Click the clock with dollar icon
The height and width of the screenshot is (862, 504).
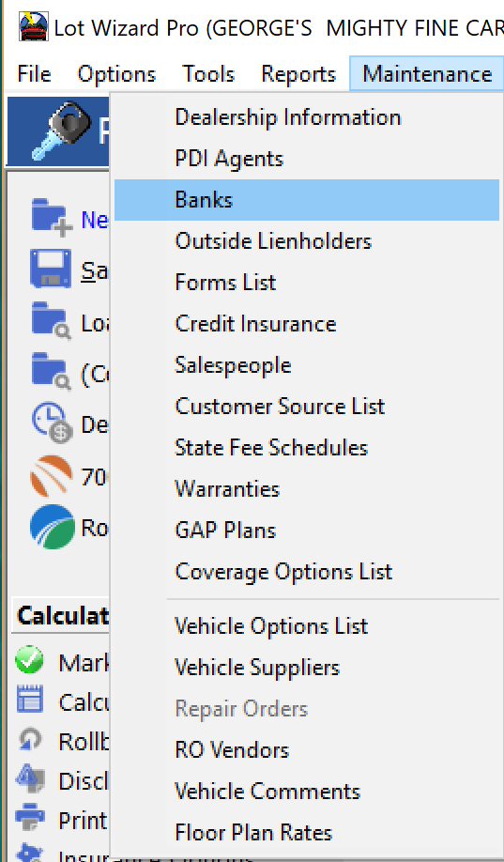pyautogui.click(x=53, y=422)
